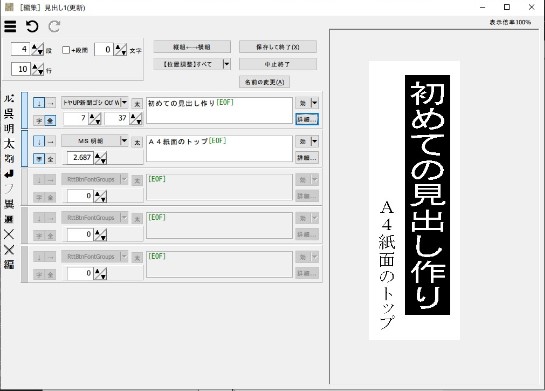Viewport: 545px width, 391px height.
Task: Open 効 dropdown in A4紙面のトップ row
Action: pos(315,141)
